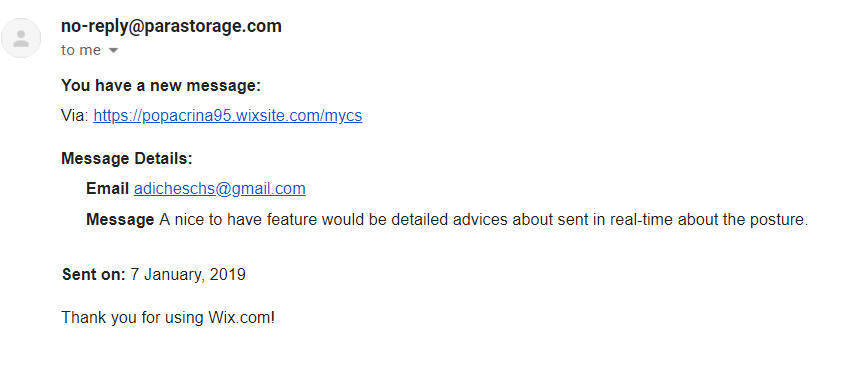The width and height of the screenshot is (850, 366).
Task: Expand recipient details arrow next to 'to me'
Action: (x=113, y=50)
